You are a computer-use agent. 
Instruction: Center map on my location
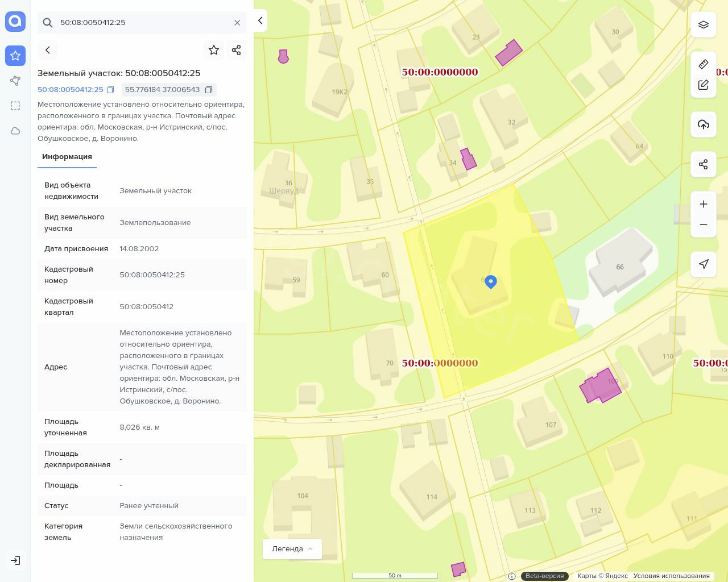pos(704,264)
